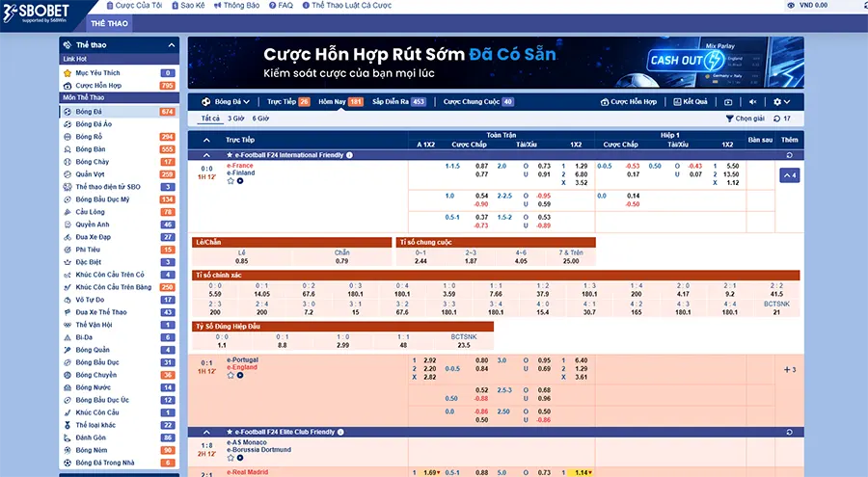This screenshot has width=868, height=477.
Task: Open THỂ THAO main navigation tab
Action: [109, 23]
